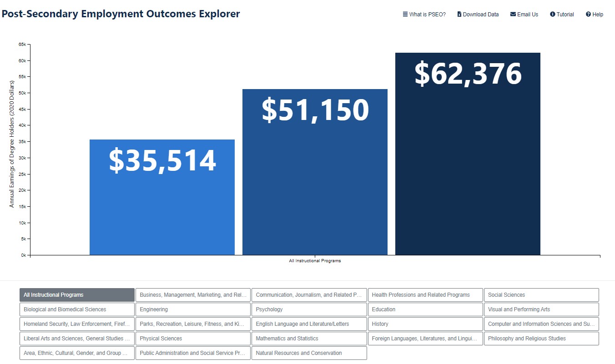Click the $51,150 medium blue bar
This screenshot has height=364, width=615.
coord(315,182)
